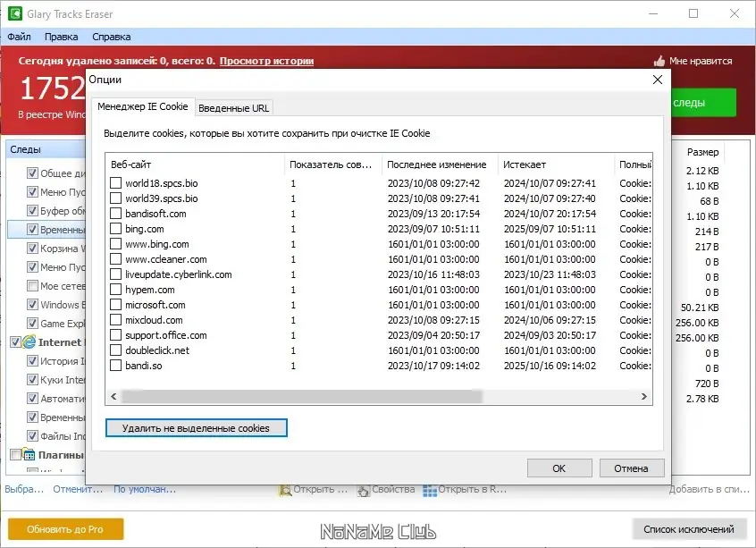The height and width of the screenshot is (548, 756).
Task: Click the green следы erase button
Action: (x=704, y=102)
